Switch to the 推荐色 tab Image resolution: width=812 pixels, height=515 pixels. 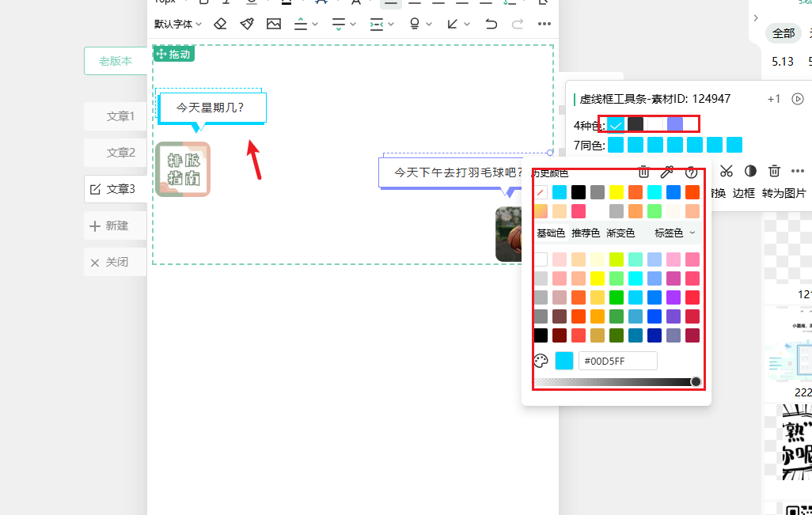point(586,233)
